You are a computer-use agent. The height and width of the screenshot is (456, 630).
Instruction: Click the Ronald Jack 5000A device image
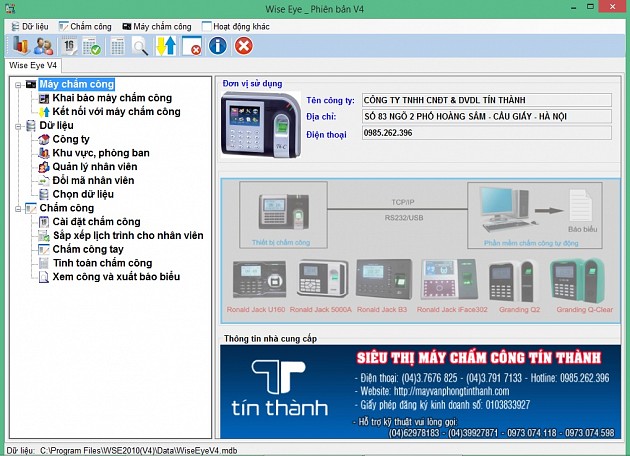[x=323, y=278]
